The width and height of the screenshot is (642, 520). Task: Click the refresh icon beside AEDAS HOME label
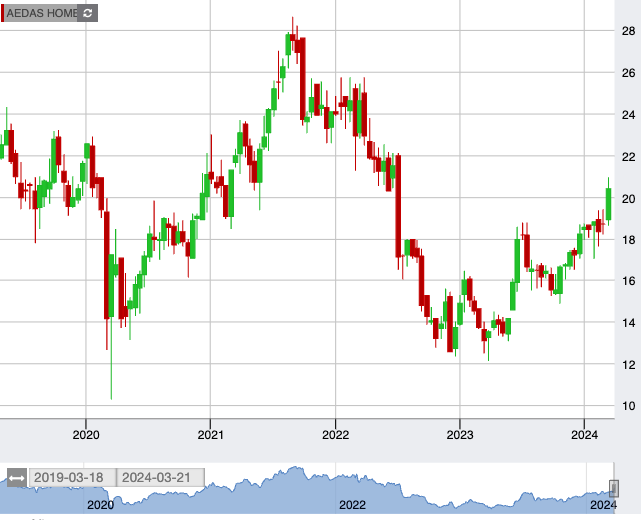tap(87, 13)
